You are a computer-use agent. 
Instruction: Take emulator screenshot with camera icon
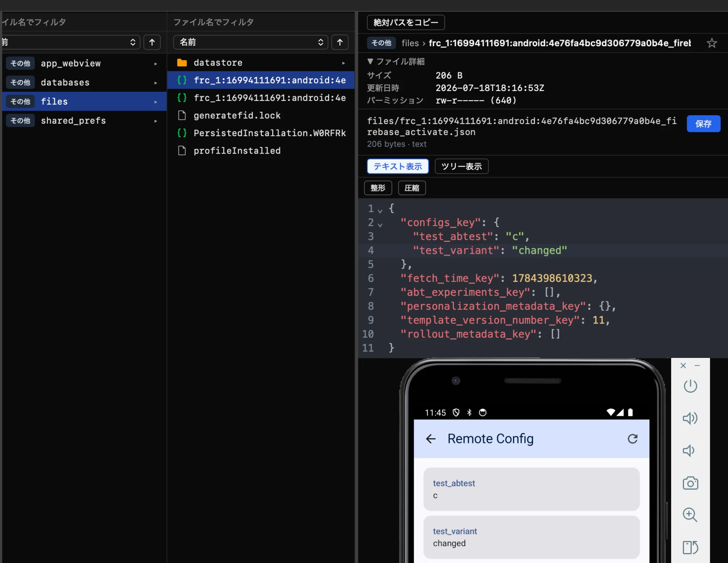point(690,483)
